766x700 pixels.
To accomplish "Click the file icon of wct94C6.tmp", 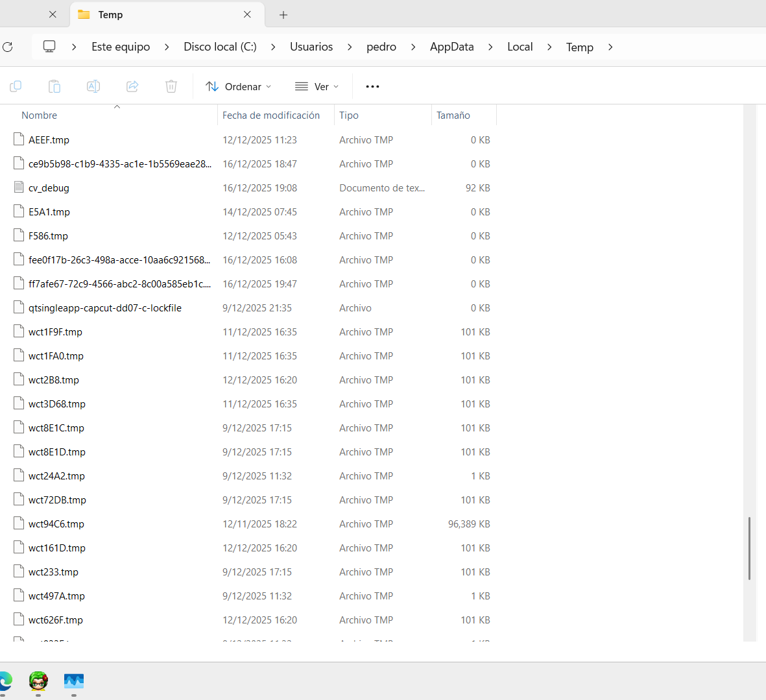I will (x=19, y=523).
